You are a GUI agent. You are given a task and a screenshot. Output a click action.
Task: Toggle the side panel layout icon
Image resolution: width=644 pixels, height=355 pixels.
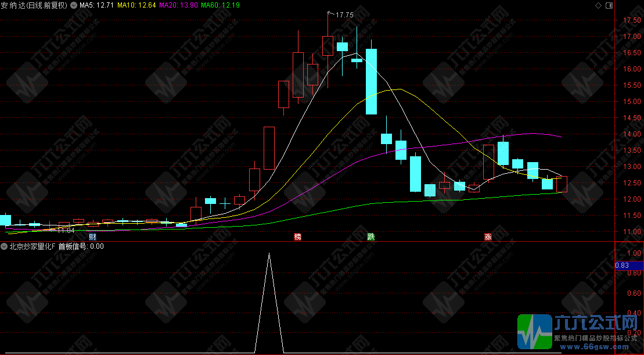tap(609, 5)
